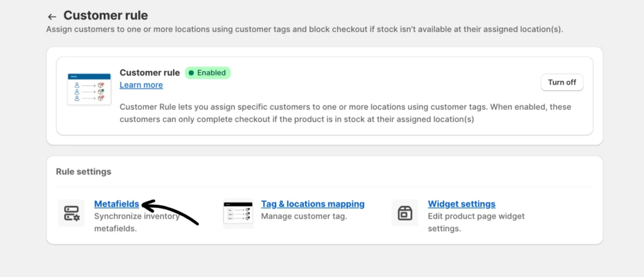Open the Metafields settings link

(116, 204)
